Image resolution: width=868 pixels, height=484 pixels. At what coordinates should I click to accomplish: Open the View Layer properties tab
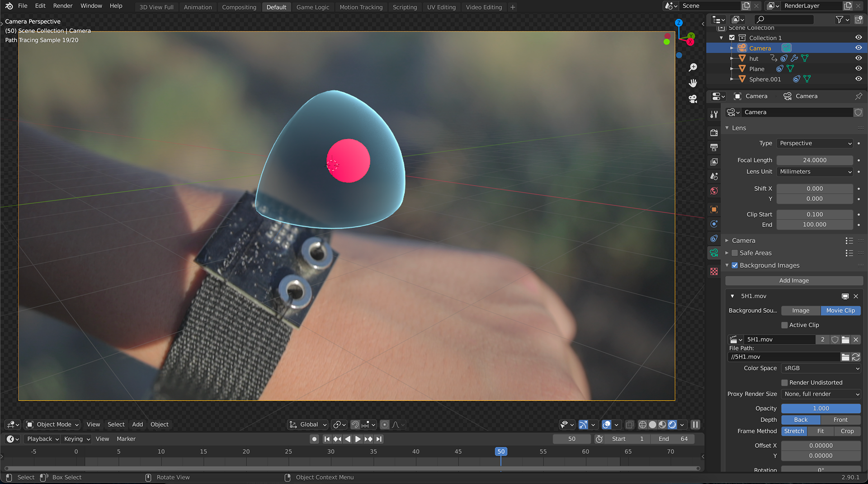(714, 162)
